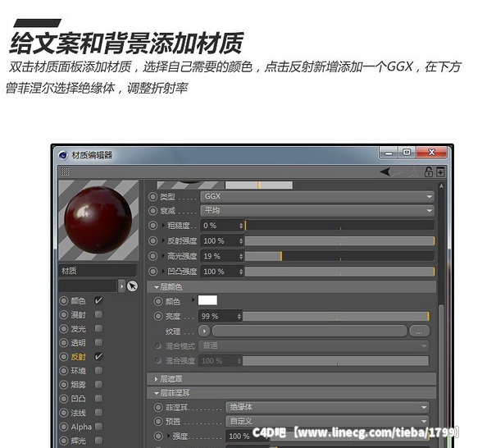This screenshot has width=487, height=448.
Task: Click animation dot beside 类型
Action: tap(152, 197)
